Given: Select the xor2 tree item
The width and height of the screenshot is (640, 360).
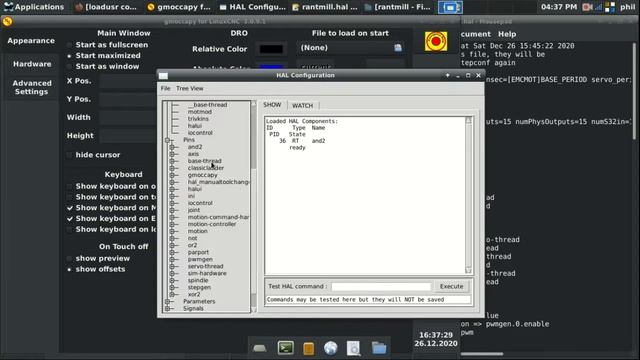Looking at the screenshot, I should pos(194,294).
